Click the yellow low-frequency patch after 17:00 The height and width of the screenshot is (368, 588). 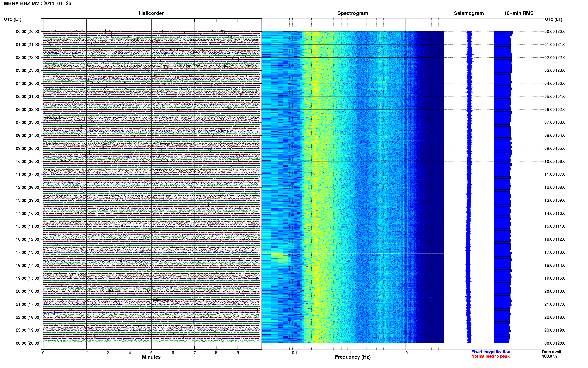click(279, 257)
